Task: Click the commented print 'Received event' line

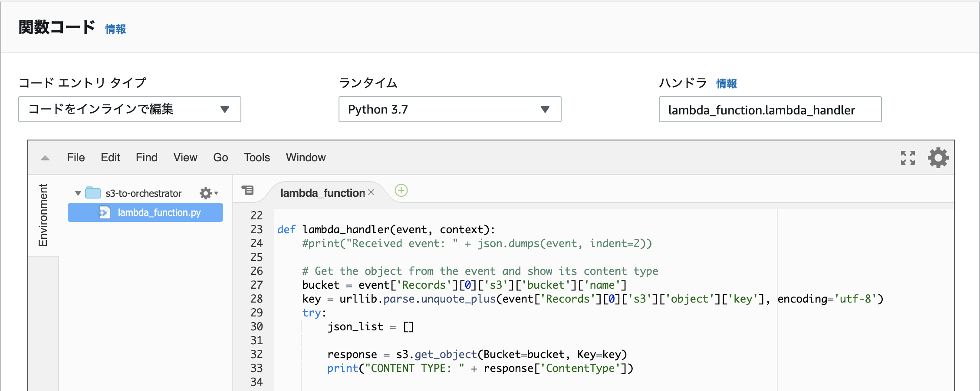Action: pyautogui.click(x=477, y=243)
